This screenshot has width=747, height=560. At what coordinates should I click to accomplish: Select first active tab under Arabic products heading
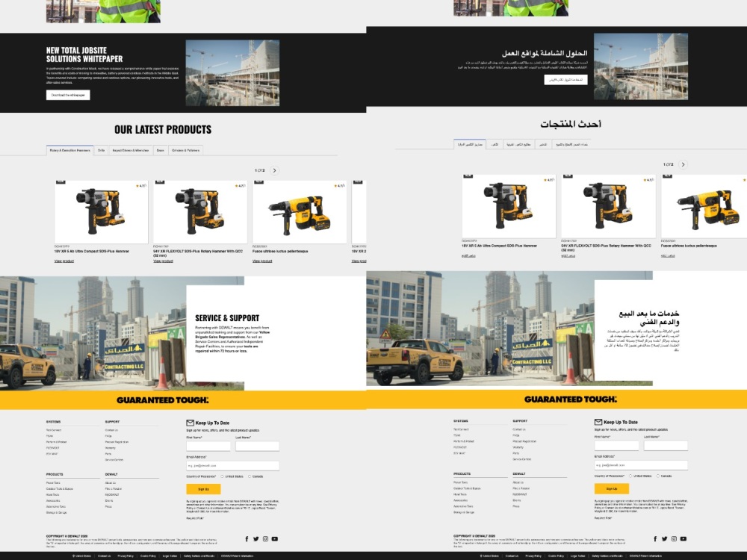(470, 144)
